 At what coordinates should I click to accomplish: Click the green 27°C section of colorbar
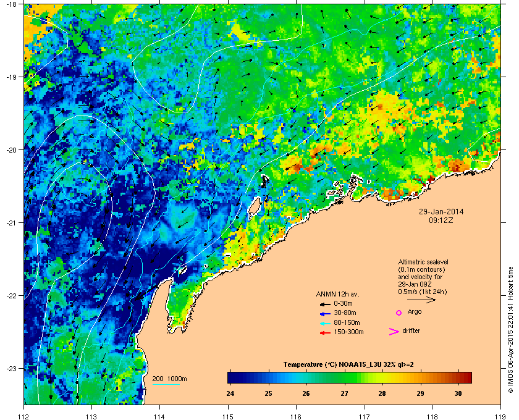(x=345, y=377)
